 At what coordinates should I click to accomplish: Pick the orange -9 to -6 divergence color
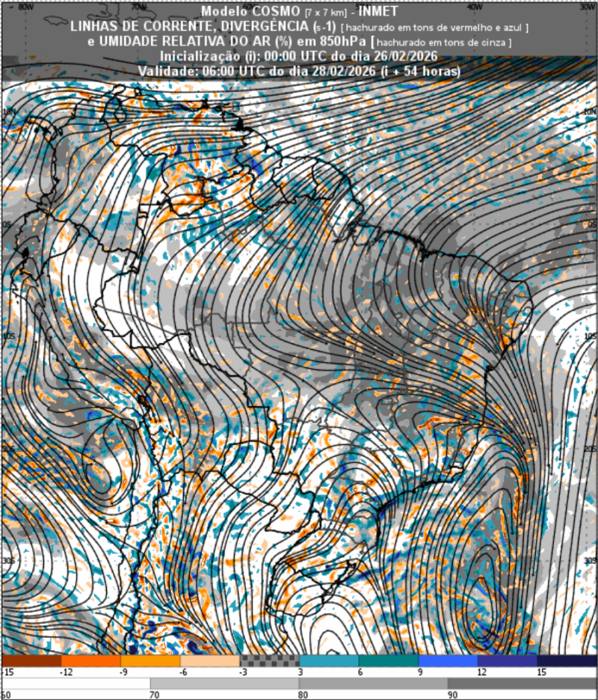click(x=150, y=661)
